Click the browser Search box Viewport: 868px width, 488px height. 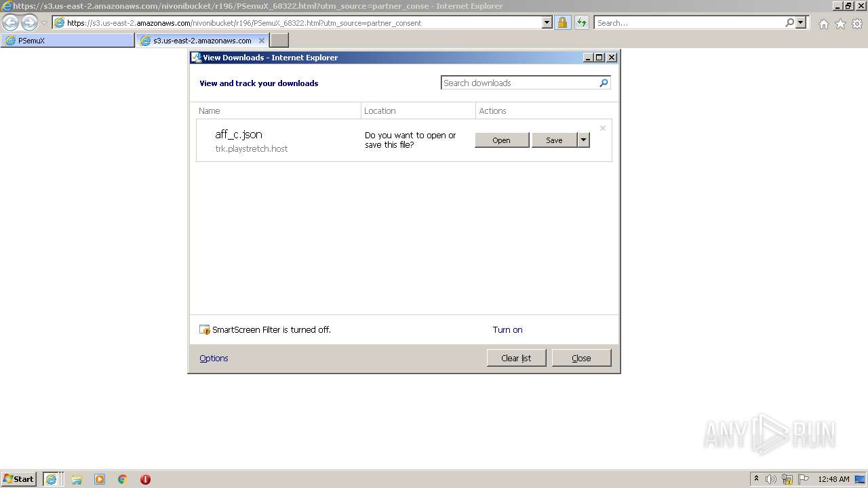coord(688,22)
